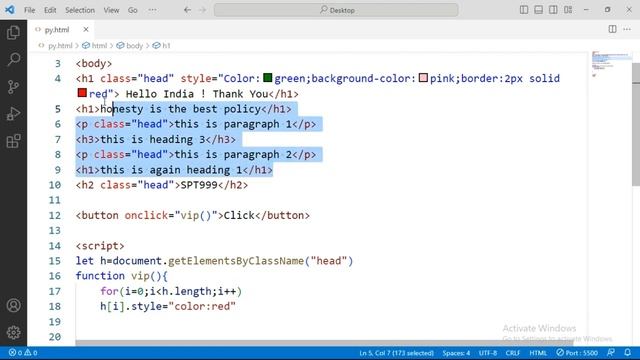The image size is (640, 360).
Task: Click errors and warnings status indicator
Action: [x=23, y=353]
